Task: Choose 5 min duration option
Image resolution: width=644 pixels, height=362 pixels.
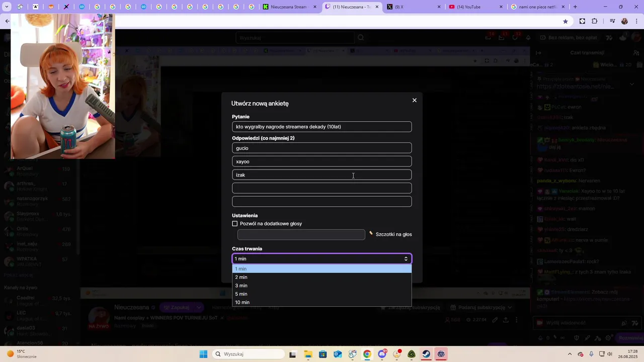Action: [x=322, y=294]
